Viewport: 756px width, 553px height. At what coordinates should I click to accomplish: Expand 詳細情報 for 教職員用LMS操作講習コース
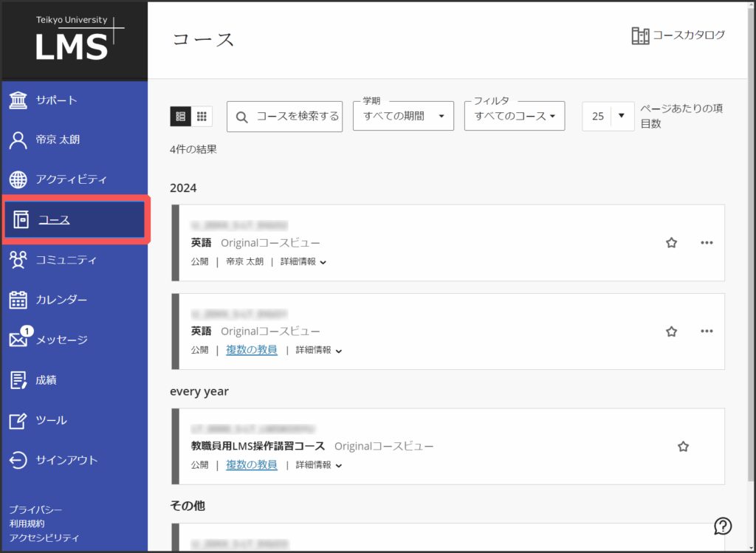[319, 465]
